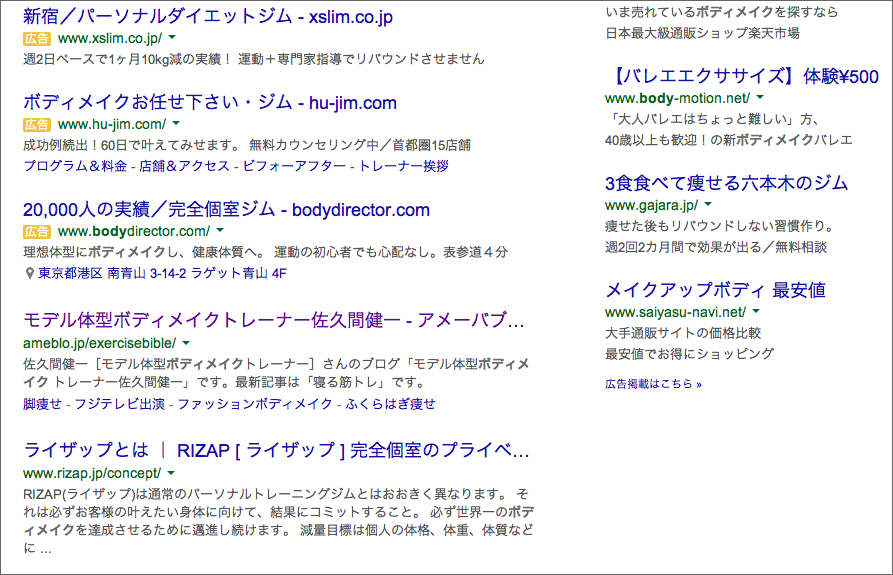The image size is (893, 575).
Task: Click the green URL ameblo.jp/exercisebible/
Action: [x=100, y=343]
